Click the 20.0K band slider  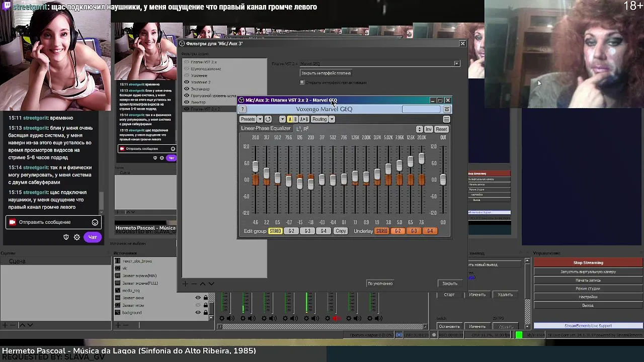click(421, 158)
